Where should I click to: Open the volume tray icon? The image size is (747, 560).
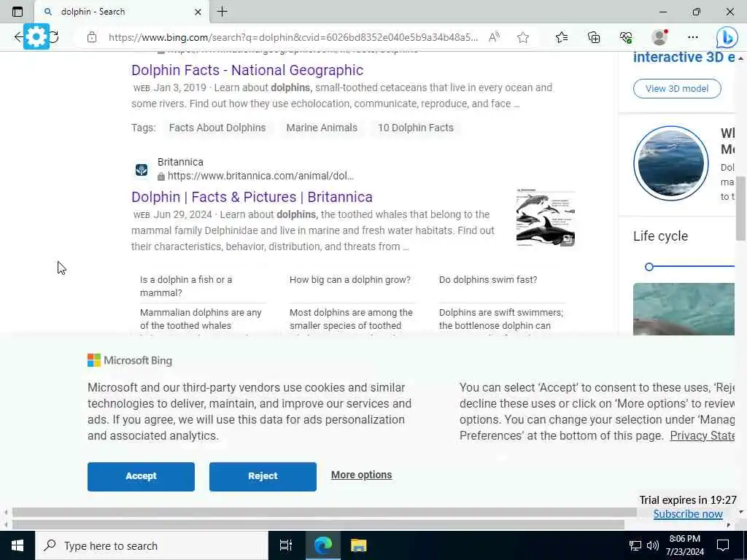tap(653, 545)
